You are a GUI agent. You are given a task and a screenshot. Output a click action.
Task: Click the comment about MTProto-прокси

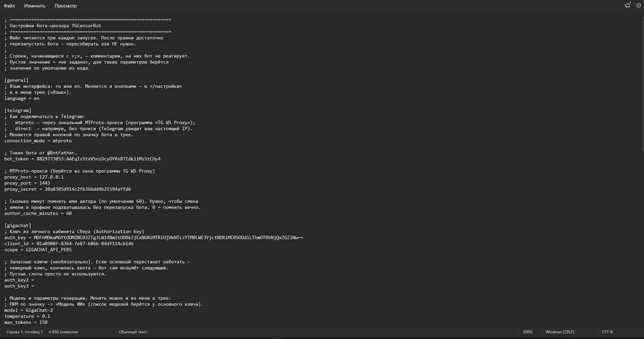[x=80, y=171]
